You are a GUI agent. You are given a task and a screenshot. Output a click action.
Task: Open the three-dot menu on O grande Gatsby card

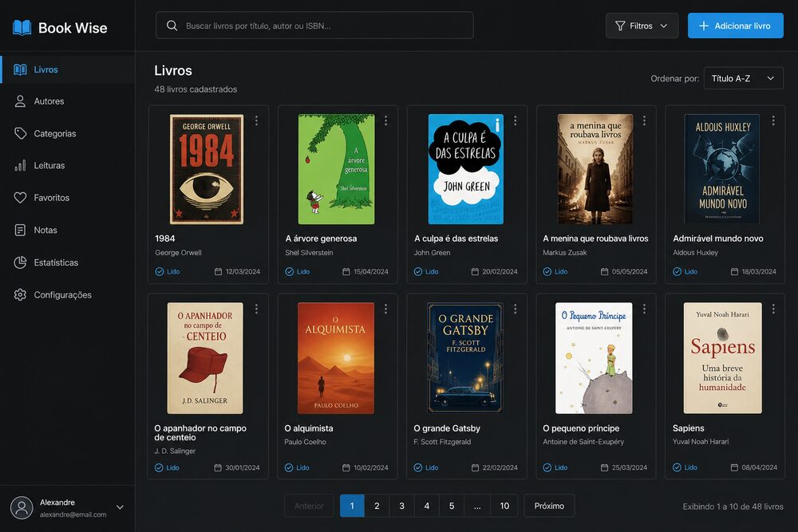[x=515, y=309]
